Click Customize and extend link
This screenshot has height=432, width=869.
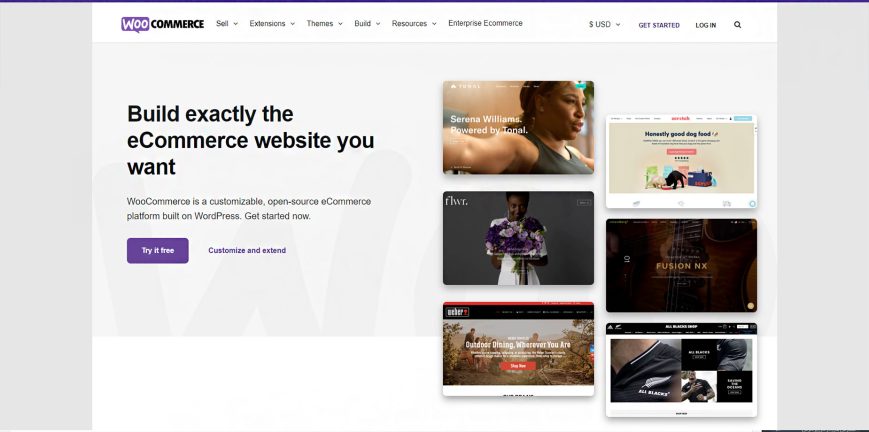pos(247,251)
